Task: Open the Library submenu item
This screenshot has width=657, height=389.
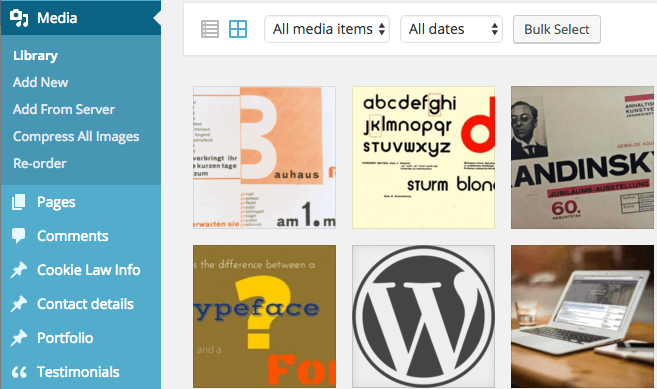Action: tap(36, 55)
